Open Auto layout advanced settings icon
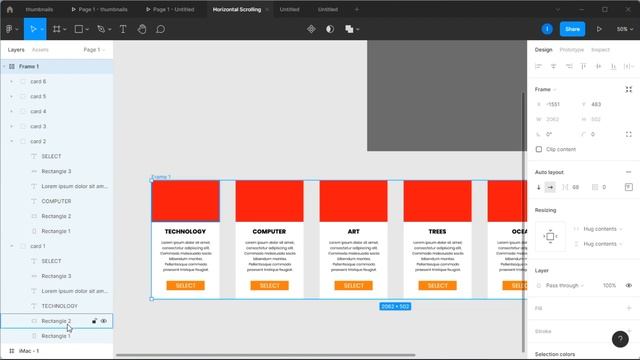 tap(629, 187)
